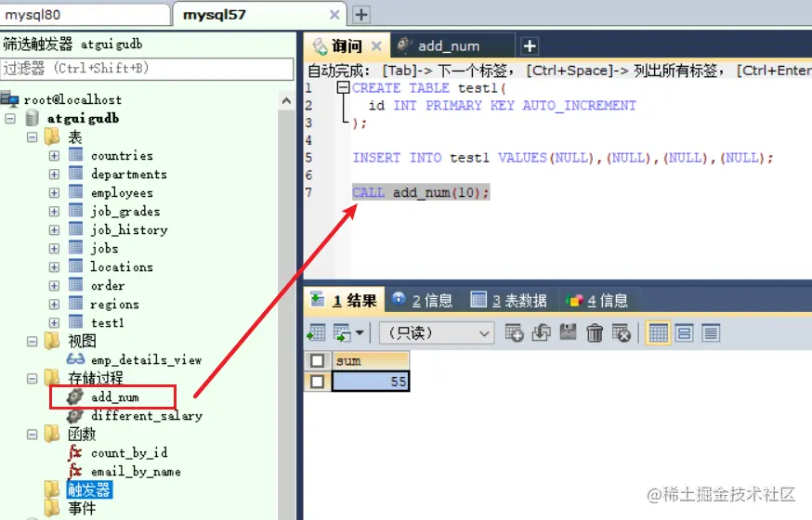
Task: Select the employees table icon
Action: point(76,192)
